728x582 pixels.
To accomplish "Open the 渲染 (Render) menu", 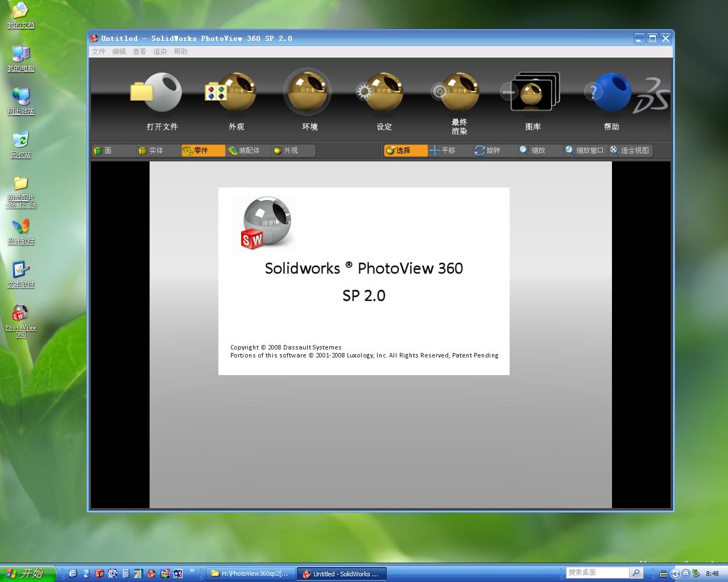I will [x=160, y=52].
